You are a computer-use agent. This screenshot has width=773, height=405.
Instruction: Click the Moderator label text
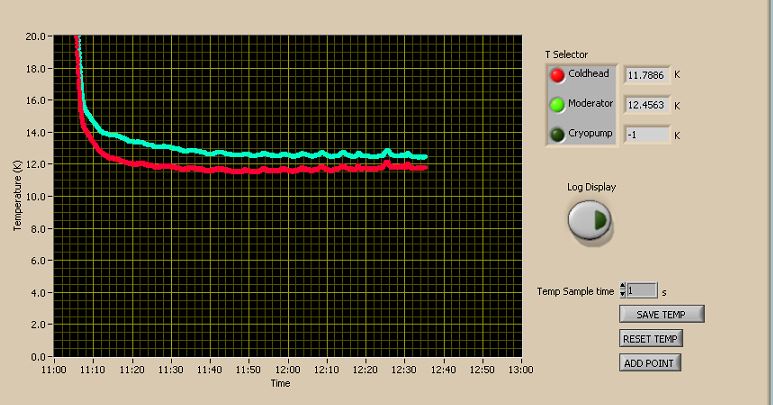point(591,103)
